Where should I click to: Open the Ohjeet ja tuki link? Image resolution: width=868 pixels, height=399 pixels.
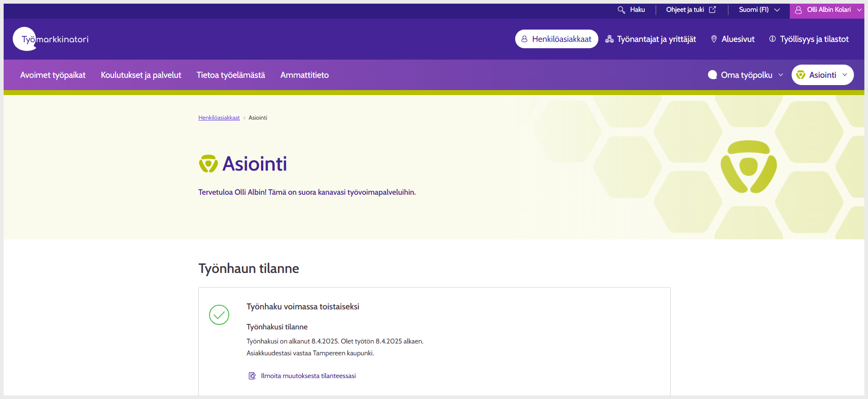click(x=691, y=10)
